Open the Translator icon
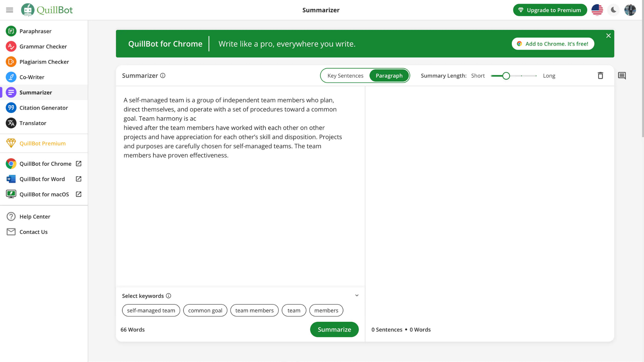Viewport: 644px width, 362px height. (11, 123)
